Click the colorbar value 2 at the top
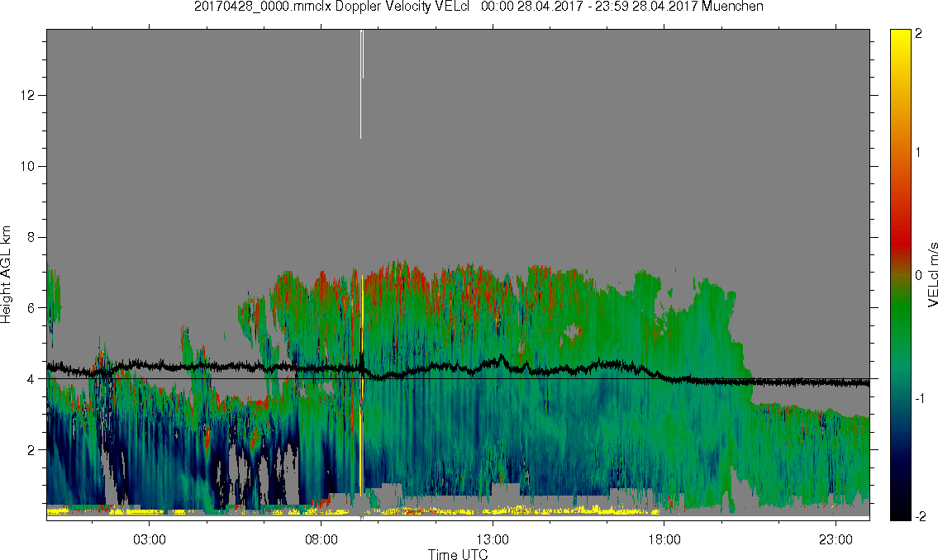Image resolution: width=938 pixels, height=560 pixels. (x=918, y=34)
